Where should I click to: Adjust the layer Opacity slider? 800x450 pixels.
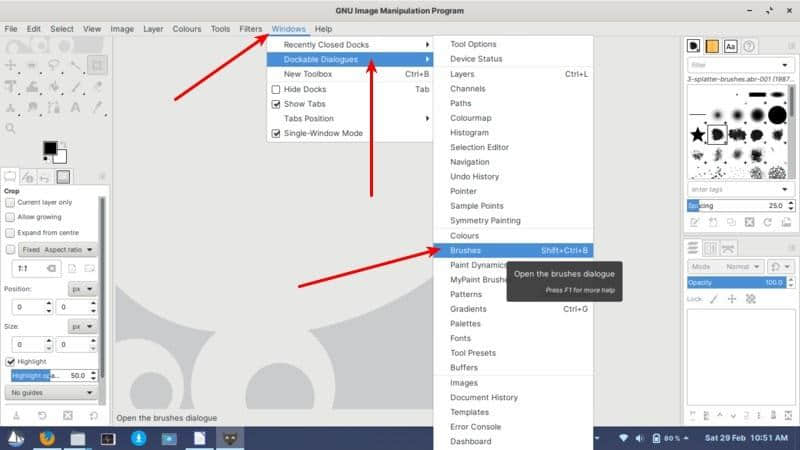[739, 283]
